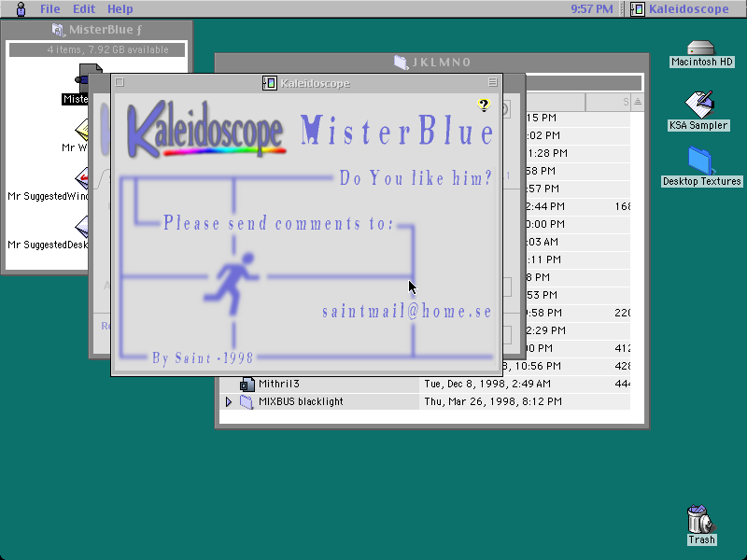Viewport: 747px width, 560px height.
Task: Open the Edit menu
Action: pos(84,9)
